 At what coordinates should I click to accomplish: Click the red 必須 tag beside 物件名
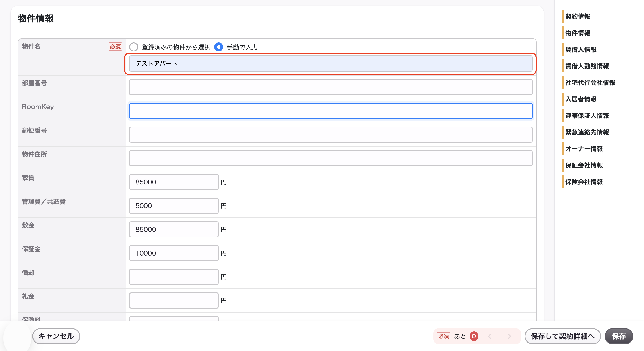(x=115, y=47)
